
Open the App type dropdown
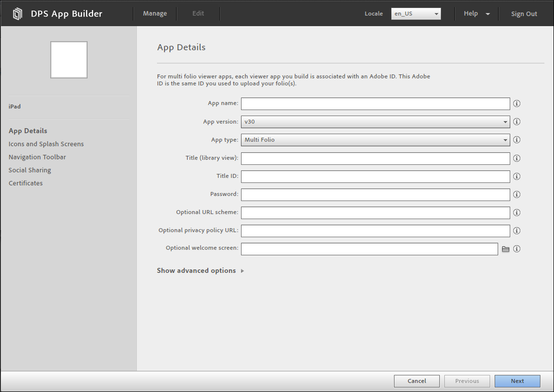375,140
